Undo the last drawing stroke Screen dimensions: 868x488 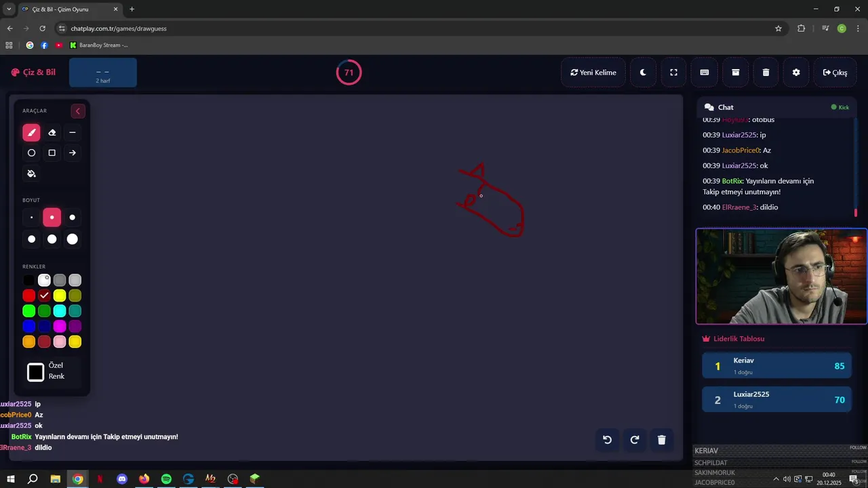tap(608, 440)
